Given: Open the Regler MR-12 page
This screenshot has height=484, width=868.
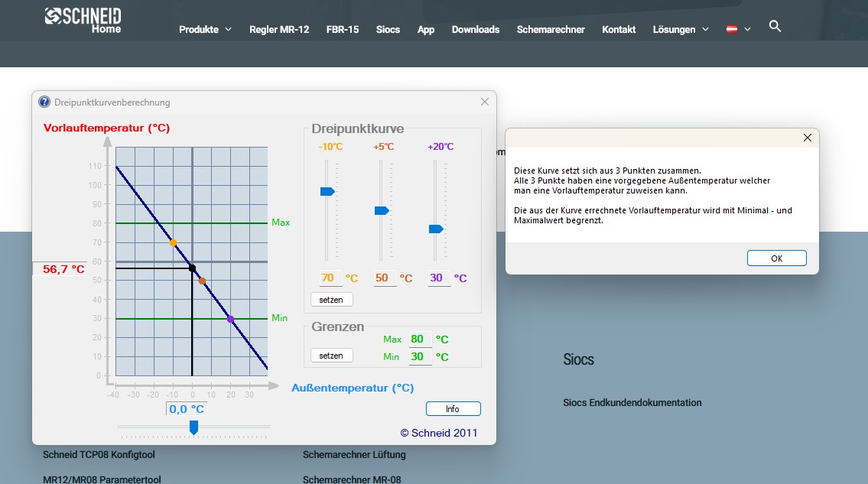Looking at the screenshot, I should (279, 29).
